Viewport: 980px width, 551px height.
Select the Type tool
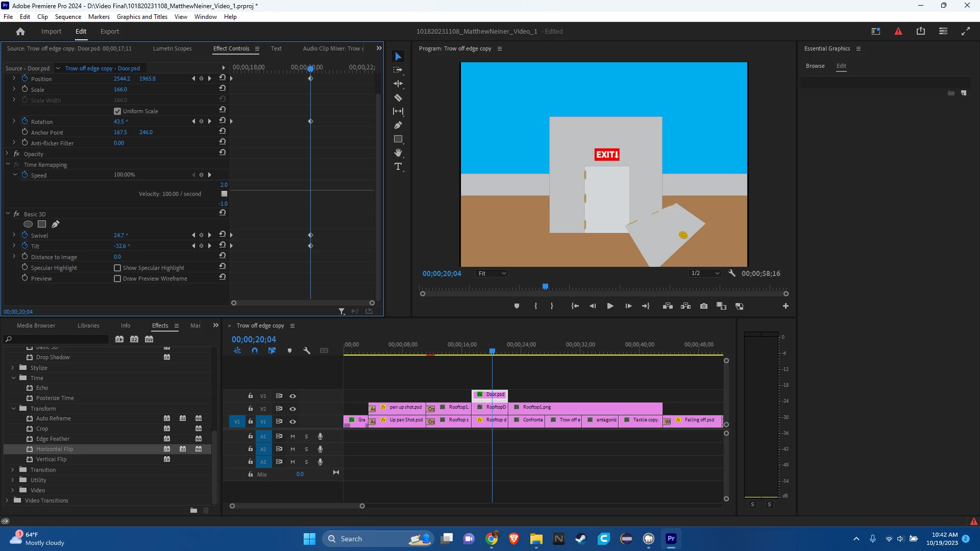398,167
